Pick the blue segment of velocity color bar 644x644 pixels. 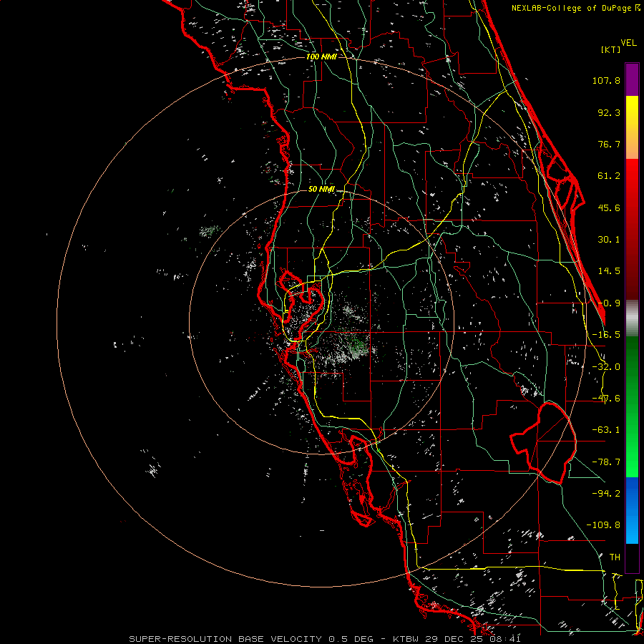(632, 510)
